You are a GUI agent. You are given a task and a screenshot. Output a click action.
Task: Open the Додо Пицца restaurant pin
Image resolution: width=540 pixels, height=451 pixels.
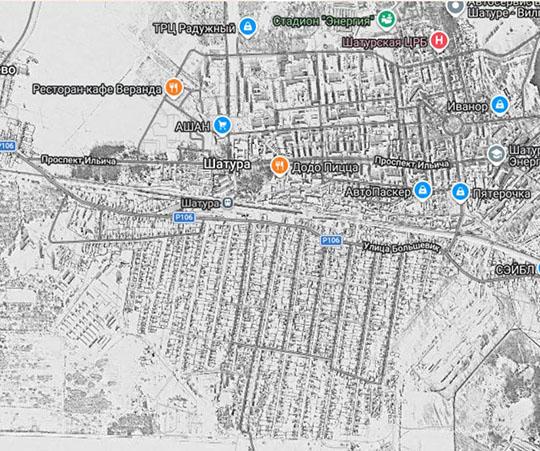coord(280,166)
